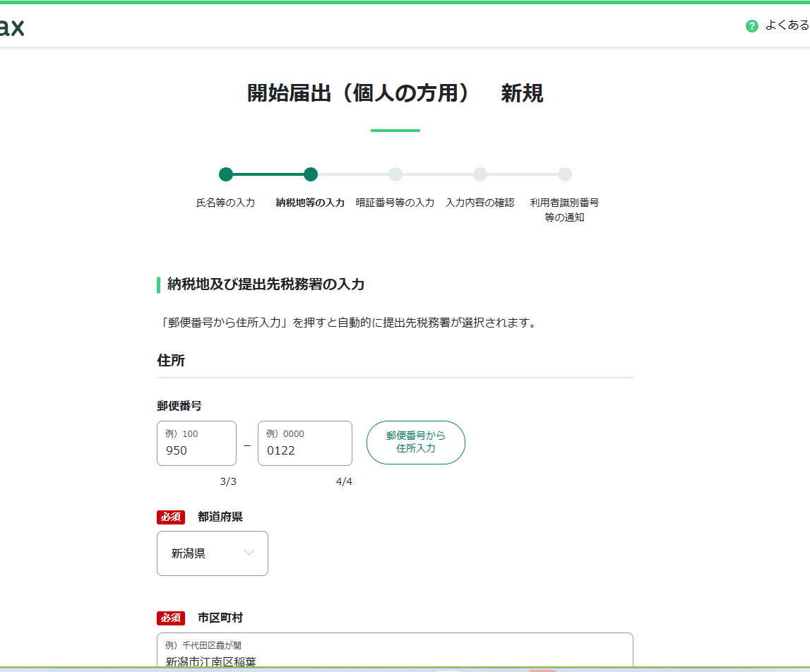The image size is (810, 672).
Task: Click the 必須 badge beside 都道府県
Action: pyautogui.click(x=171, y=517)
